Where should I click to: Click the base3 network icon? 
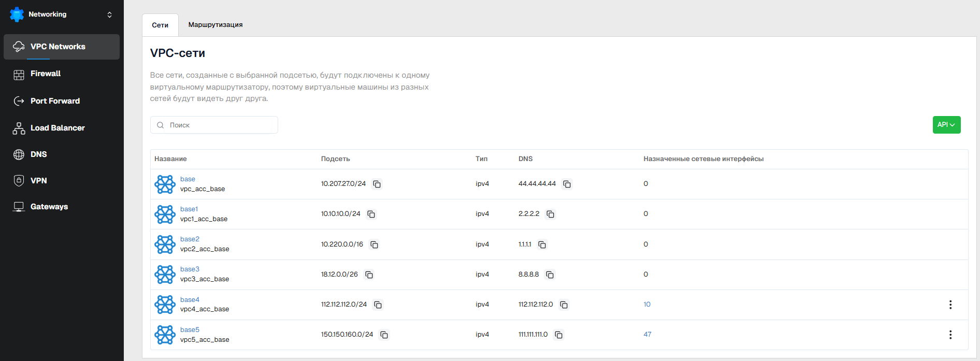click(x=165, y=275)
